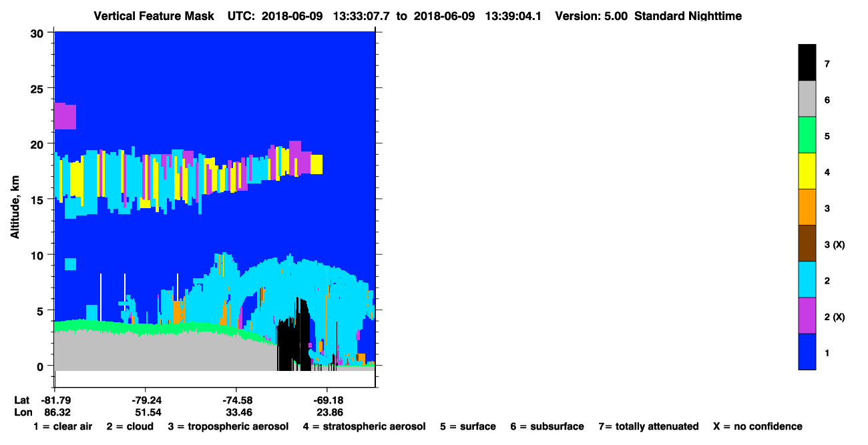Click the '1 = clear air' legend text
This screenshot has height=445, width=868.
(63, 426)
